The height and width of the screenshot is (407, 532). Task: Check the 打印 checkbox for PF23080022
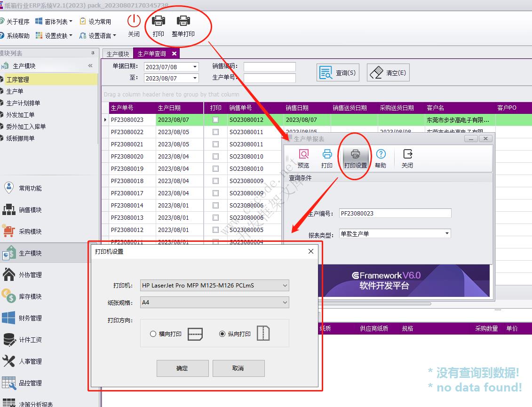pyautogui.click(x=215, y=132)
